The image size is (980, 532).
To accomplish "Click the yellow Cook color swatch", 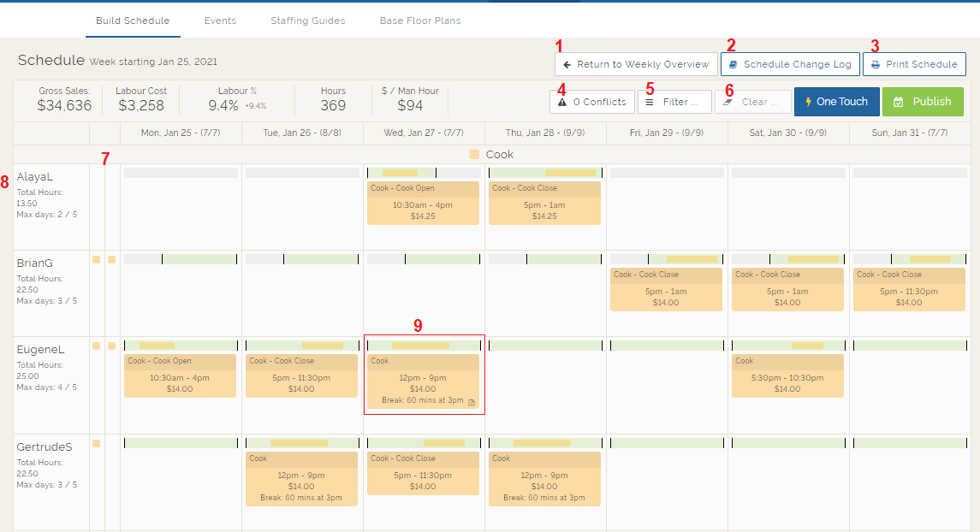I will click(476, 154).
